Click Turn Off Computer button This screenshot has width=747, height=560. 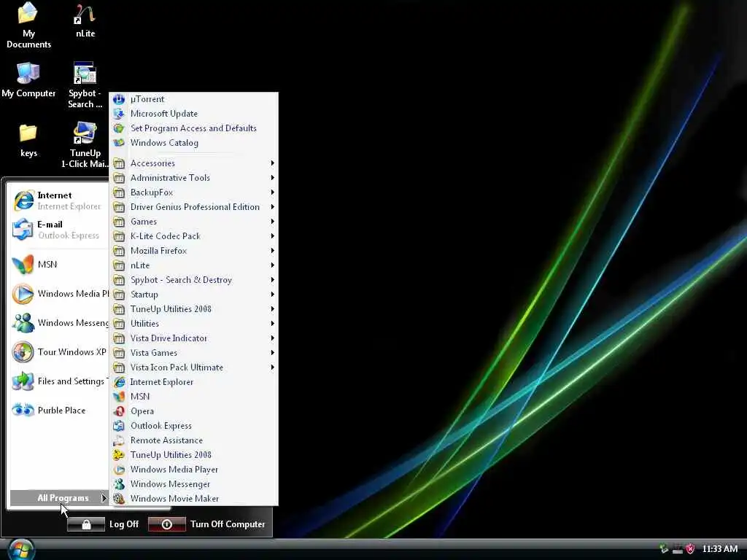click(x=206, y=524)
